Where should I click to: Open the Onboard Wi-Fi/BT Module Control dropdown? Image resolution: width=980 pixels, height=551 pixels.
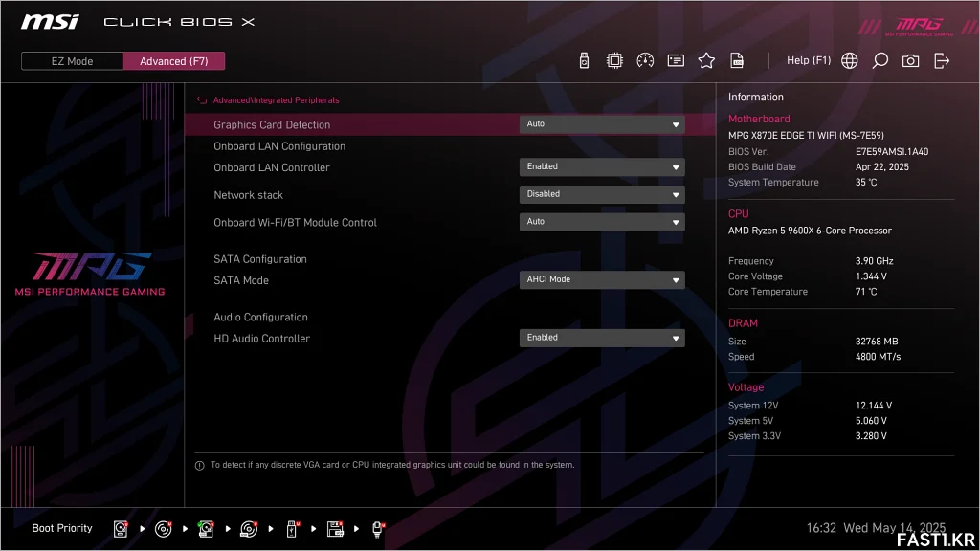click(x=602, y=222)
